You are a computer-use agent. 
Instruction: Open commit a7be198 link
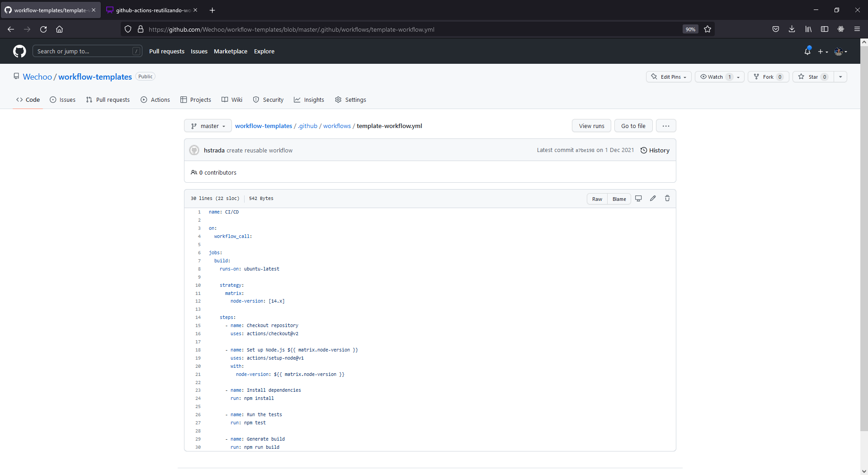pyautogui.click(x=585, y=151)
